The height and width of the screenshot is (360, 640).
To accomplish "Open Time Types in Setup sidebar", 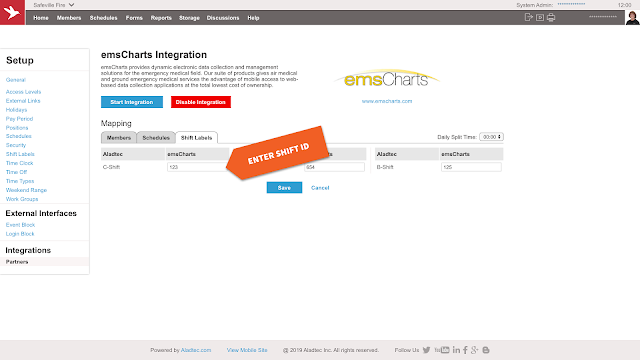I will click(20, 181).
